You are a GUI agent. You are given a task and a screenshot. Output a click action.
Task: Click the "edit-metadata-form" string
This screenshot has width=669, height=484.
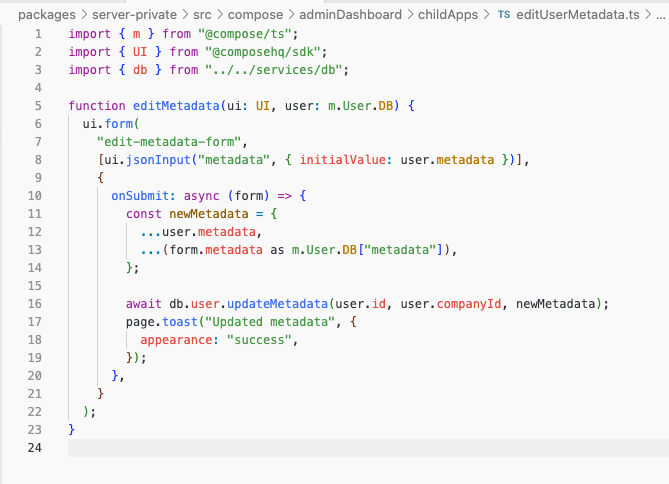pyautogui.click(x=169, y=142)
